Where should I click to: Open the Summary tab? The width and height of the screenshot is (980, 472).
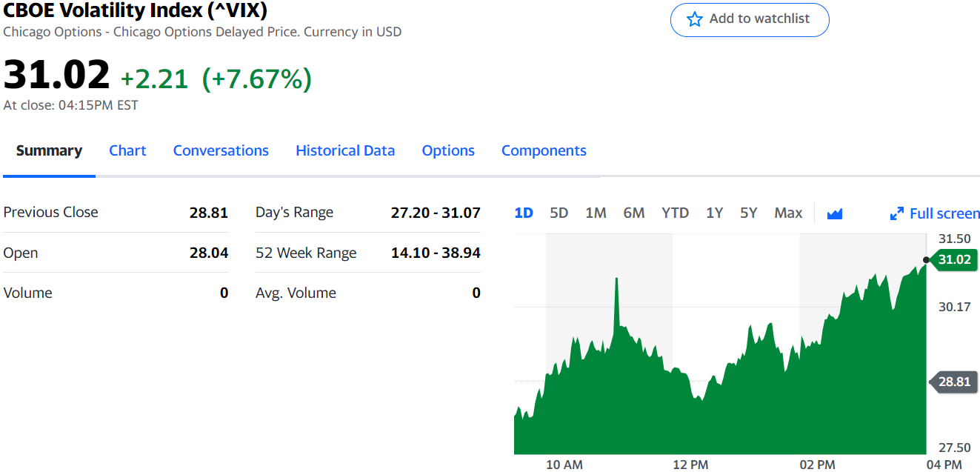pyautogui.click(x=49, y=150)
